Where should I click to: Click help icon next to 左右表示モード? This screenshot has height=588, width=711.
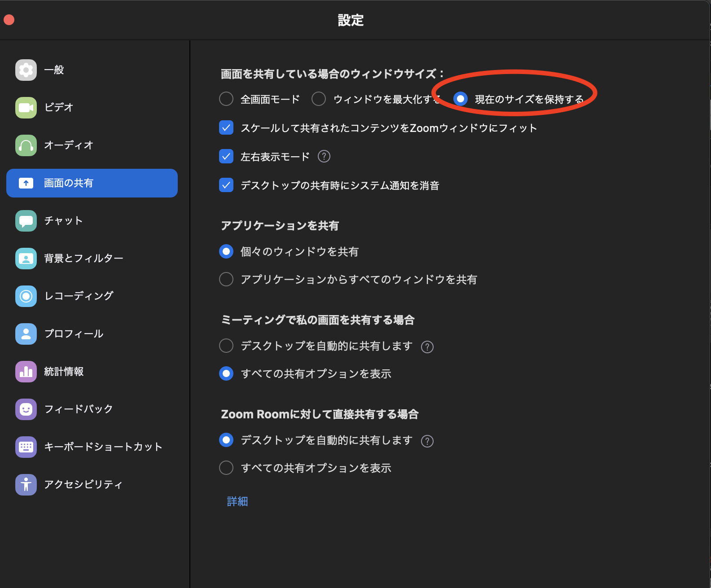[x=324, y=156]
